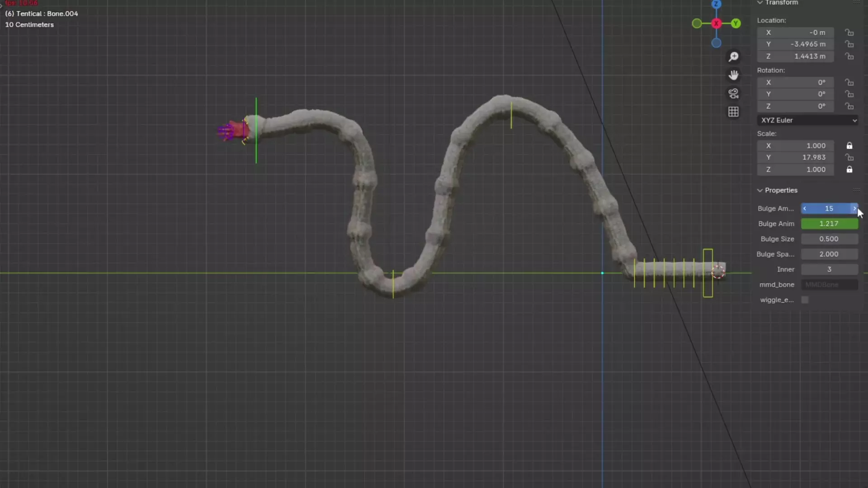Click the red X axis gizmo ball
Image resolution: width=868 pixels, height=488 pixels.
point(716,23)
